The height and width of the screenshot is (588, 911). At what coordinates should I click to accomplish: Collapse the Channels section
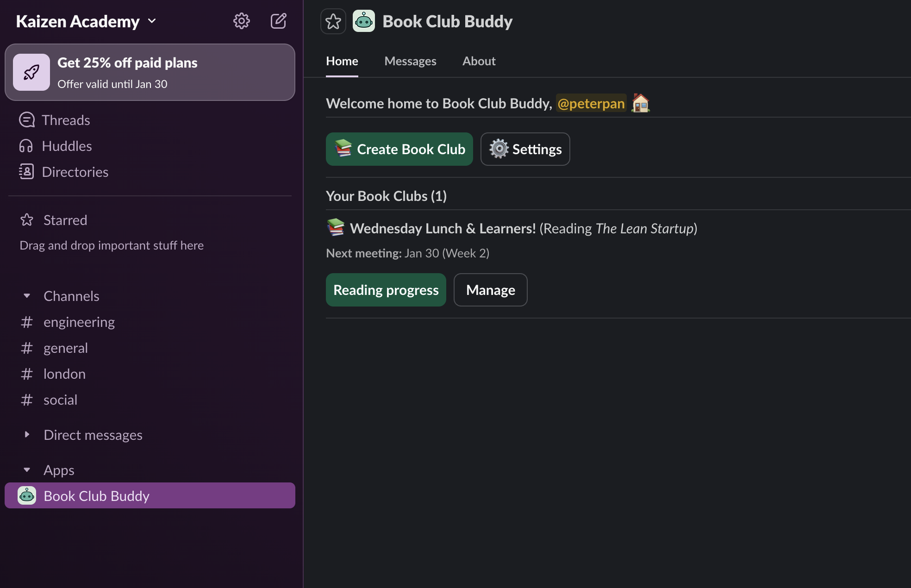[x=27, y=296]
